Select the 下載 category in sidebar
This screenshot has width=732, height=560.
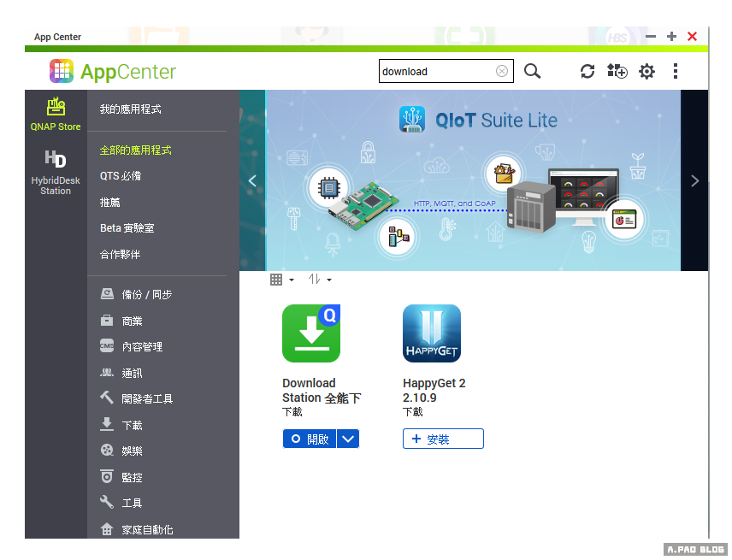click(x=132, y=425)
